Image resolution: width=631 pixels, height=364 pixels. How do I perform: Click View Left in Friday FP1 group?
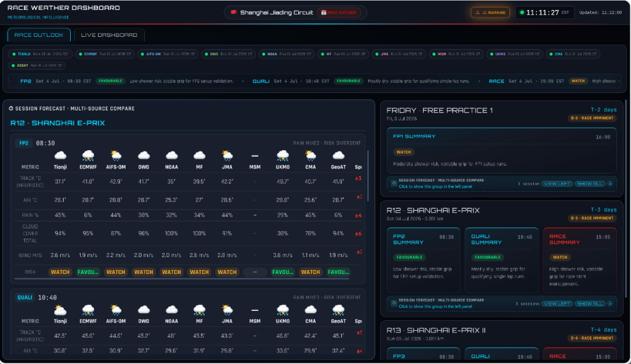pos(557,183)
